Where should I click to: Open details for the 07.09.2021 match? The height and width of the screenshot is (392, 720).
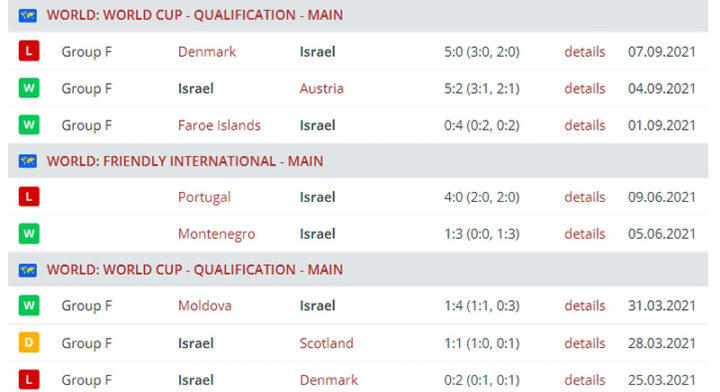[x=585, y=51]
